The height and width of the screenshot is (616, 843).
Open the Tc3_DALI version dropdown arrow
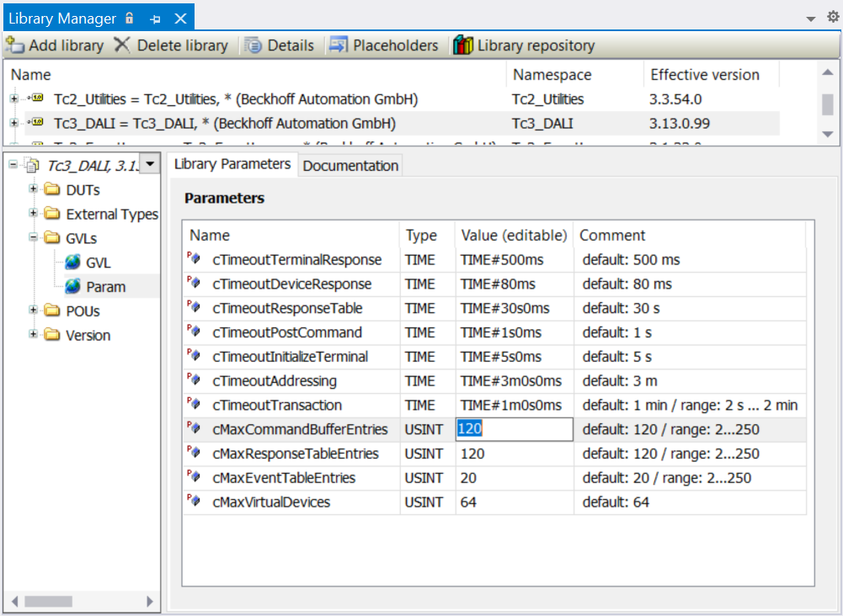point(150,164)
